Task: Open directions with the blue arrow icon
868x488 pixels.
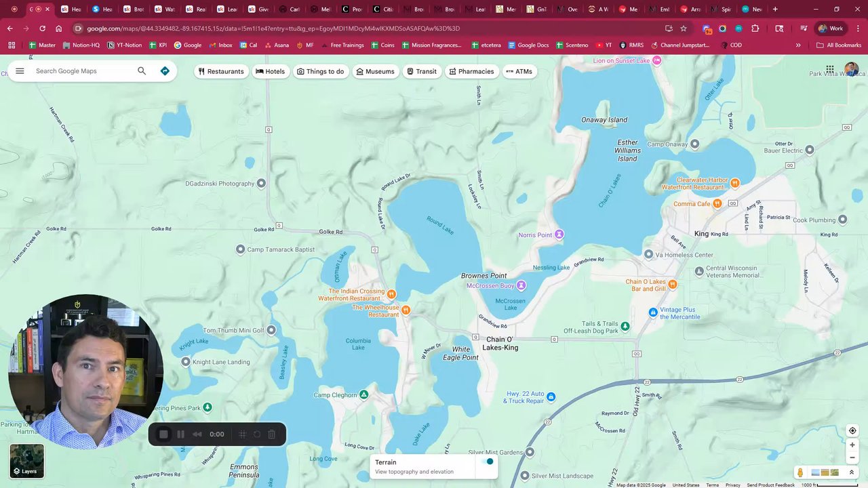Action: 165,71
